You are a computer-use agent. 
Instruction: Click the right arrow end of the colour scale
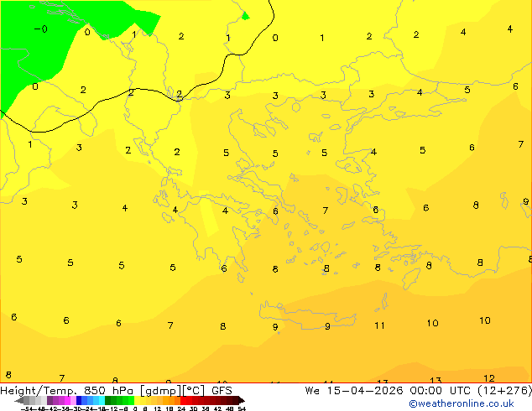242,401
